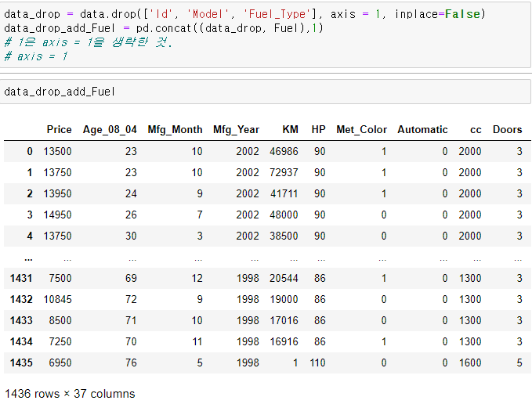Click the KM value 17016
532x404 pixels.
click(284, 320)
